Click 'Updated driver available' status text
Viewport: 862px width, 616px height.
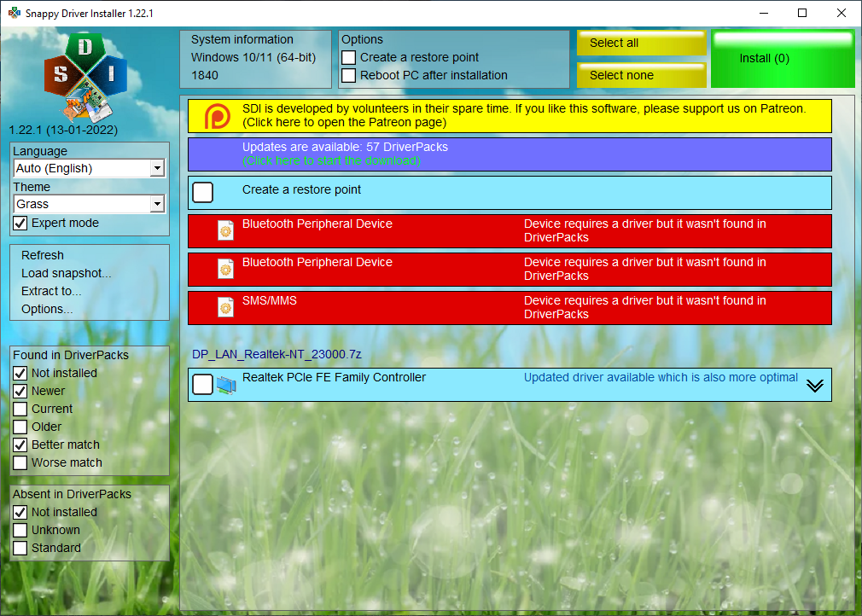point(661,377)
